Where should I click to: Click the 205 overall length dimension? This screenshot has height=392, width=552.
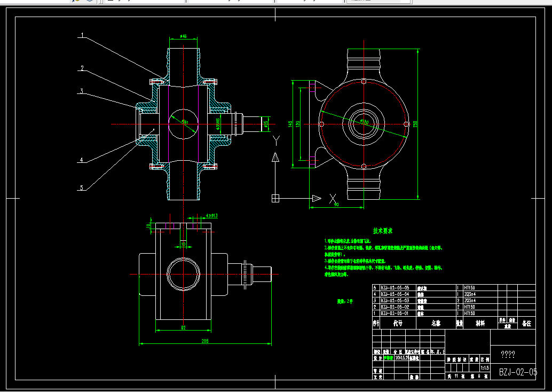(x=205, y=341)
